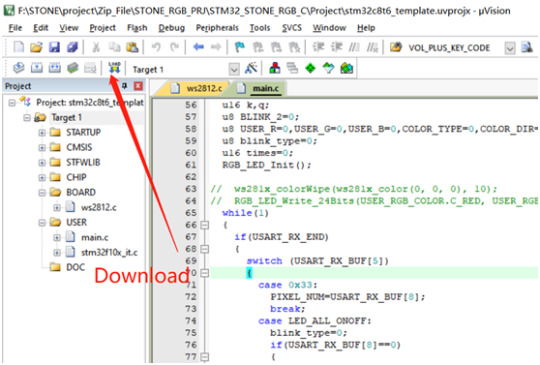
Task: Open the Manage Run-Time Environment green diamond icon
Action: coord(310,68)
